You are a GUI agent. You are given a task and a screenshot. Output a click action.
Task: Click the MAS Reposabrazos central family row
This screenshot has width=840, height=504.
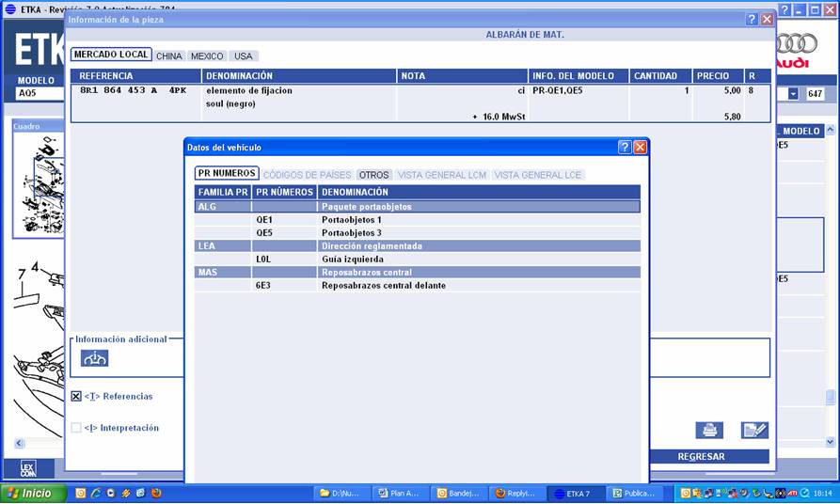[418, 272]
